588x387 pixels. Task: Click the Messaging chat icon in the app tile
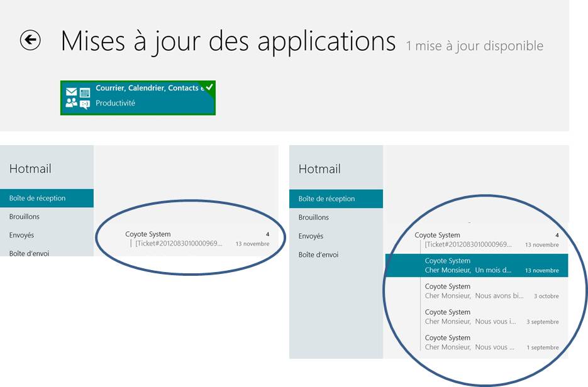point(85,104)
